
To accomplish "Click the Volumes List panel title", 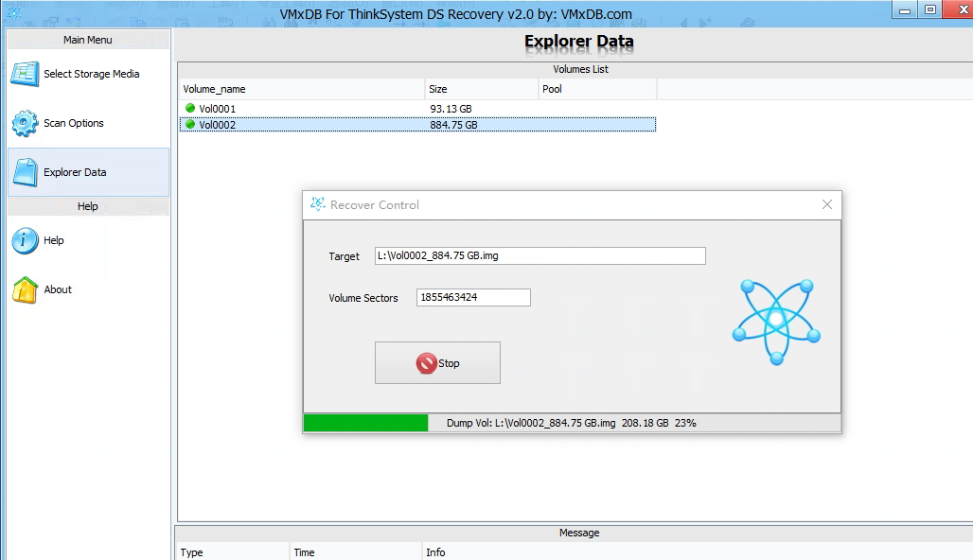I will (x=581, y=69).
